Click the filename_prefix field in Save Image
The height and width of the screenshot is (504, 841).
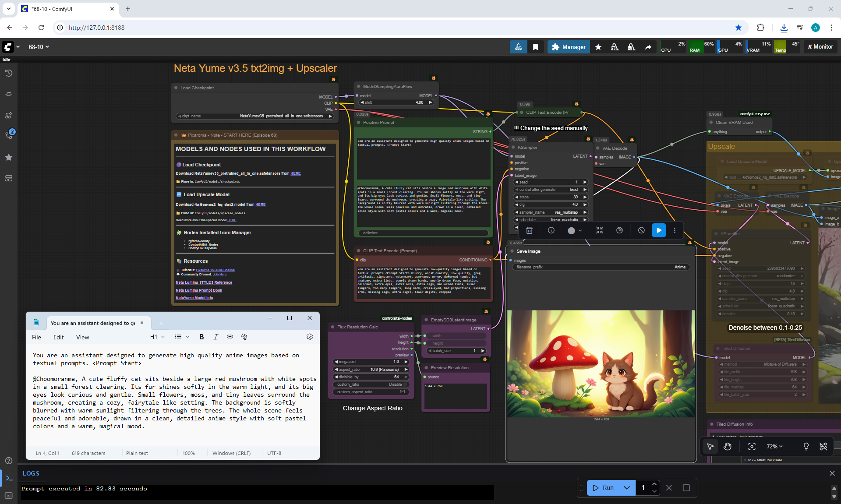click(x=600, y=267)
